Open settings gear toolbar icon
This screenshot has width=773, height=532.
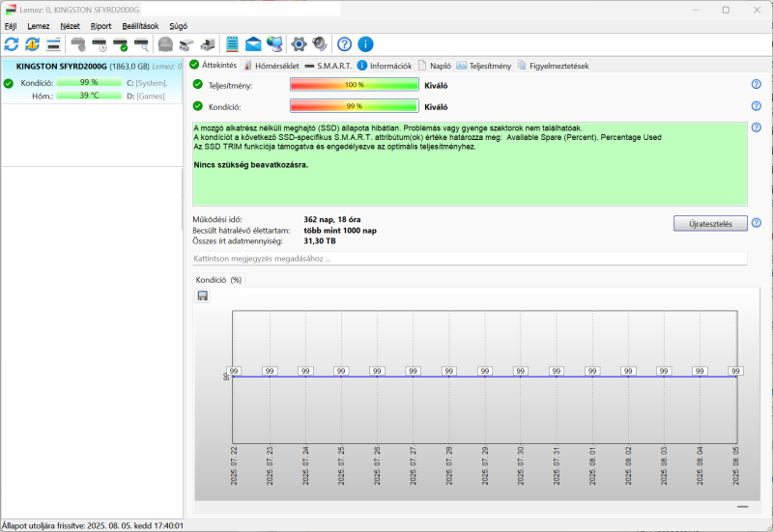(x=299, y=44)
